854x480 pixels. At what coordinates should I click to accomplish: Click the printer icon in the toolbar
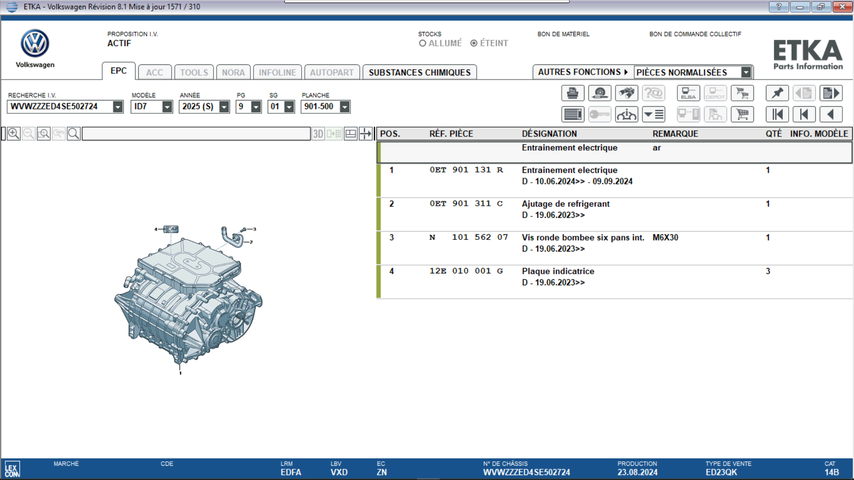pyautogui.click(x=572, y=93)
